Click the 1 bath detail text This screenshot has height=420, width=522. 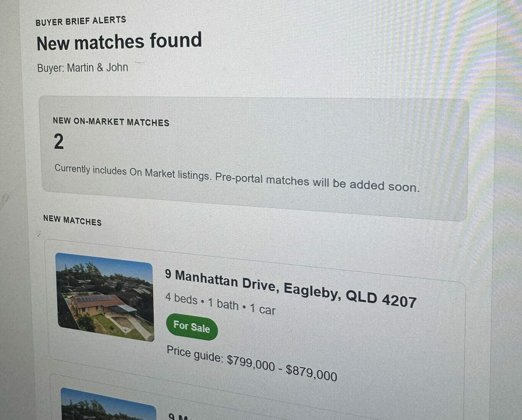[x=223, y=304]
